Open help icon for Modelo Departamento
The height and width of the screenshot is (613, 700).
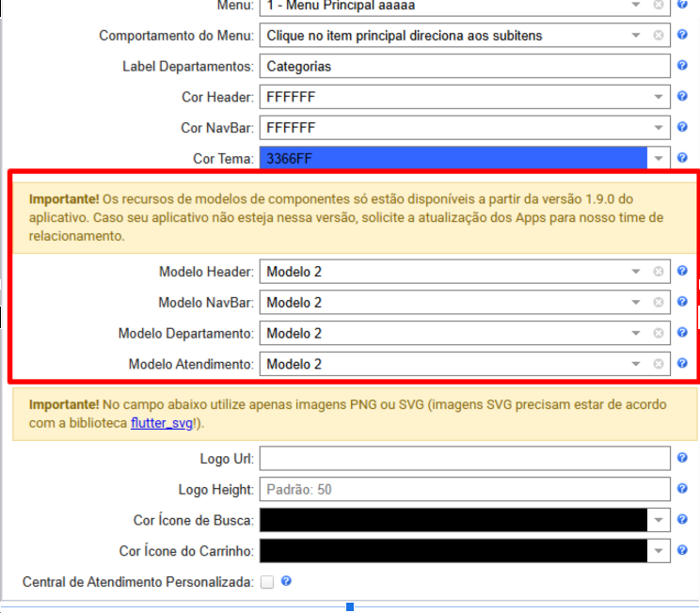click(x=682, y=332)
